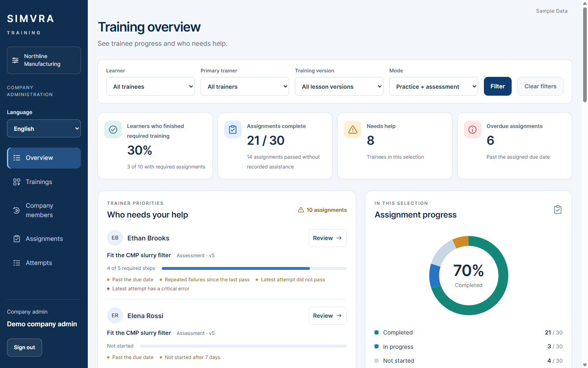588x368 pixels.
Task: Open Trainings from the sidebar
Action: [44, 182]
